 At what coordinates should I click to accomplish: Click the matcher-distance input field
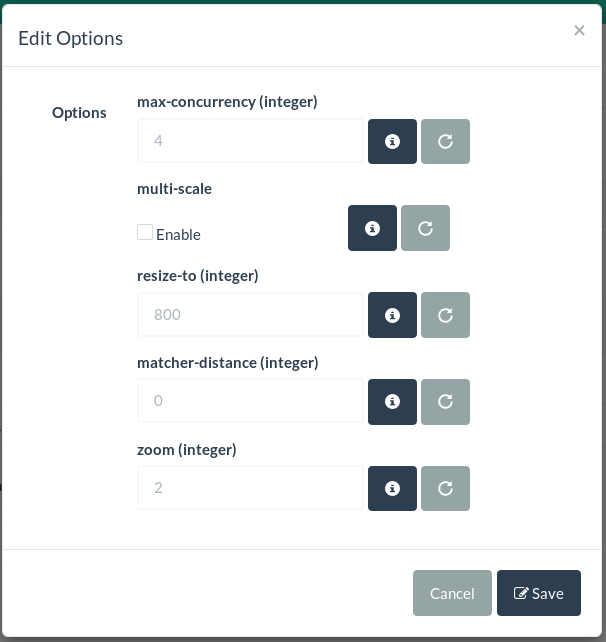coord(250,401)
